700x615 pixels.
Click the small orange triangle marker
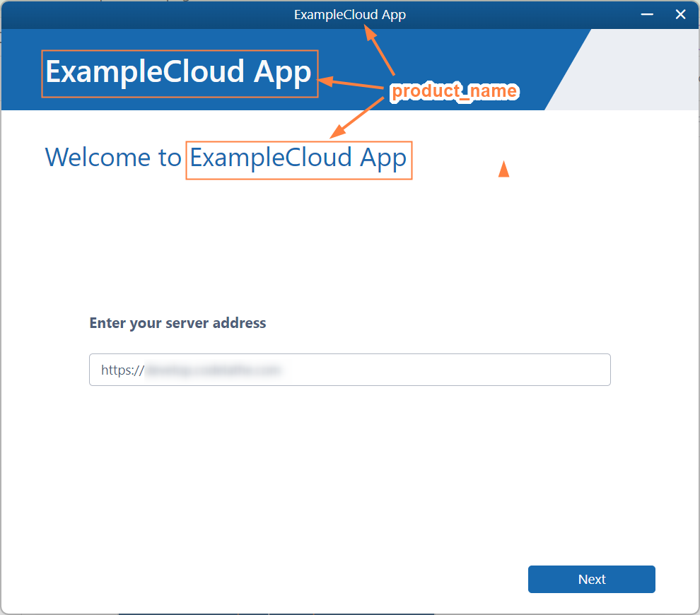tap(503, 169)
